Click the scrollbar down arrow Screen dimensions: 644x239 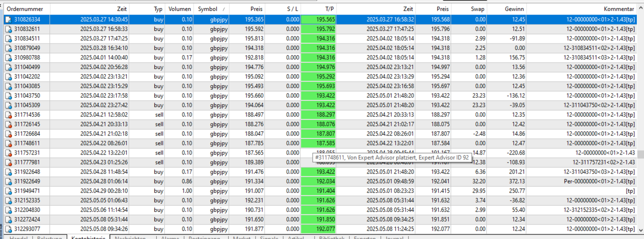tap(641, 230)
